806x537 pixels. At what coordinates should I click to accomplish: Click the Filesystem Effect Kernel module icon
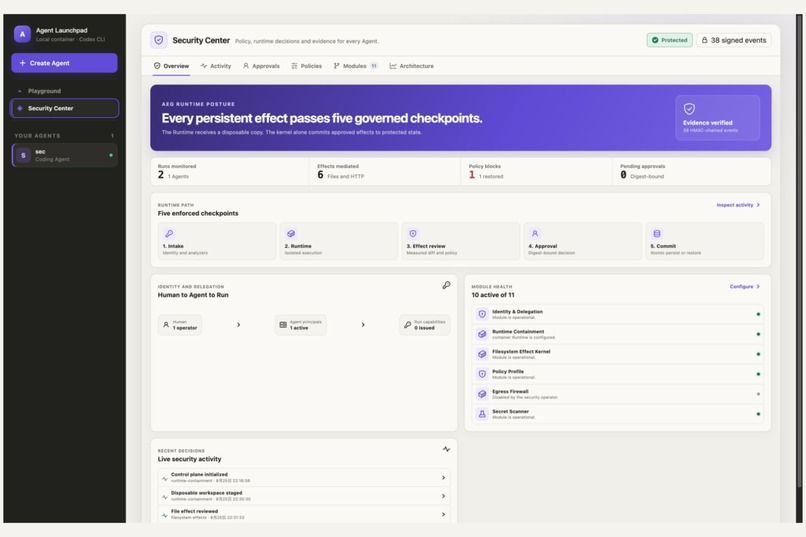(x=482, y=354)
